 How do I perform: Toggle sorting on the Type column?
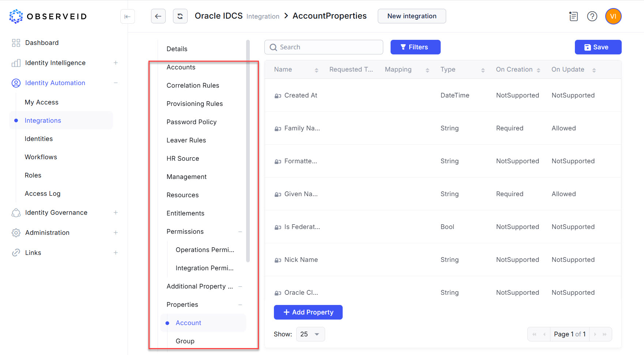click(483, 69)
